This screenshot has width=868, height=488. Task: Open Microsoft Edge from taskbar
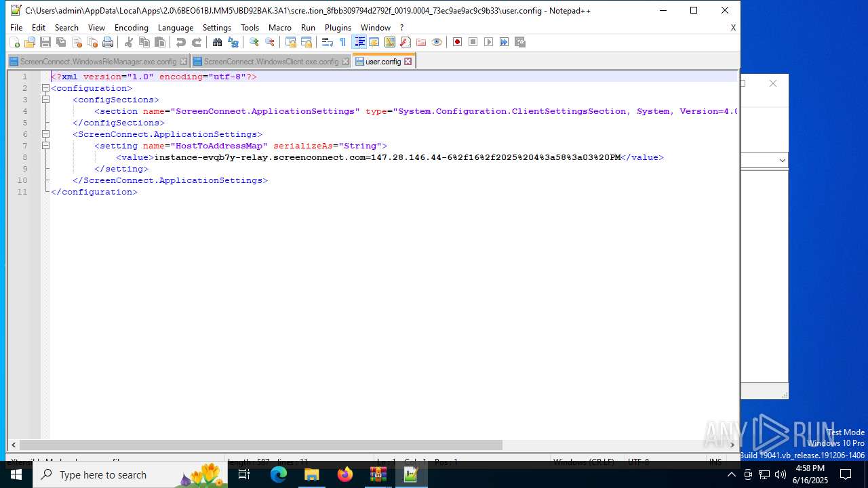(279, 474)
